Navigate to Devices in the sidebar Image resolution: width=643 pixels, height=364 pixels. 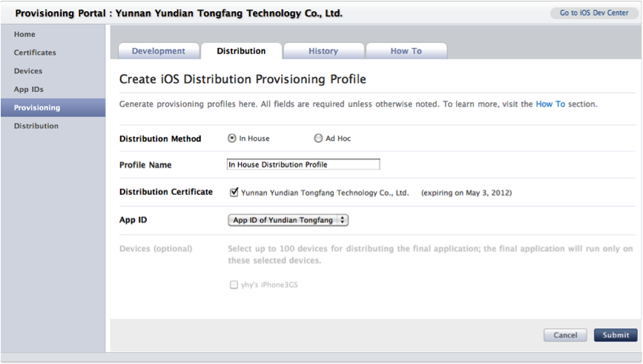pyautogui.click(x=28, y=71)
